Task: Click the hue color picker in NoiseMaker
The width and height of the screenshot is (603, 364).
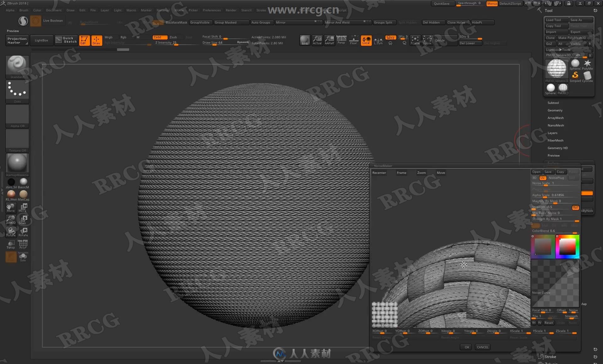Action: click(568, 247)
